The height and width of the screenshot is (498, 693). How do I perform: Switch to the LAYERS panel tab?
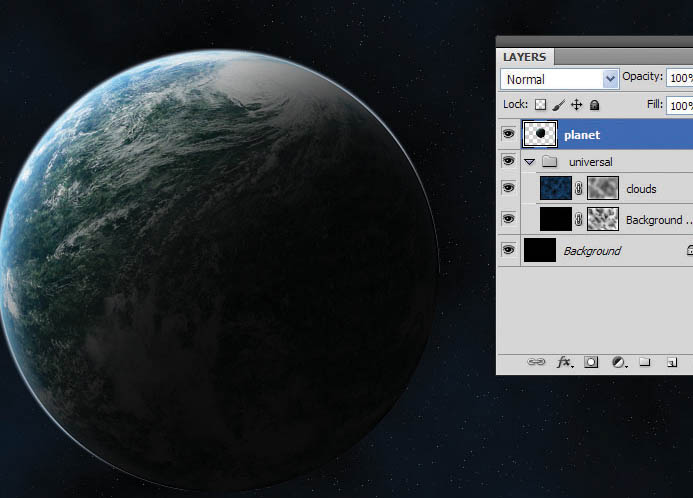(525, 57)
